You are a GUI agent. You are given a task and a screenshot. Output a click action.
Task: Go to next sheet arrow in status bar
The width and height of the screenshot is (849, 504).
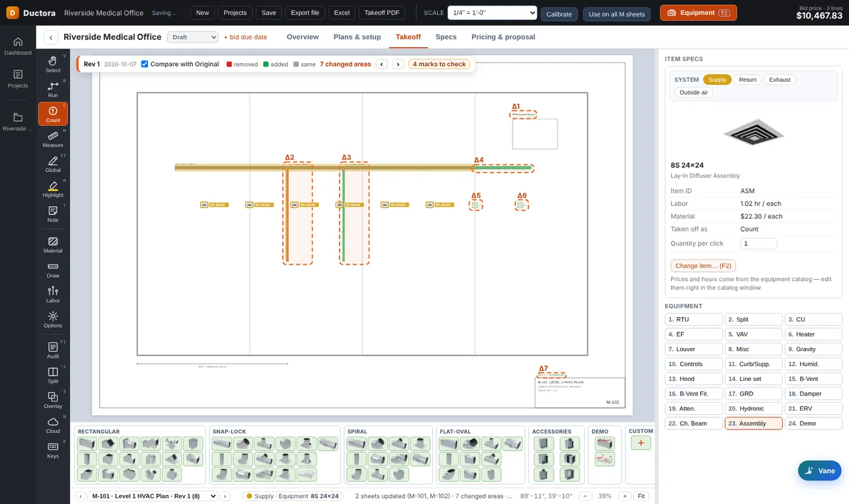pyautogui.click(x=225, y=496)
